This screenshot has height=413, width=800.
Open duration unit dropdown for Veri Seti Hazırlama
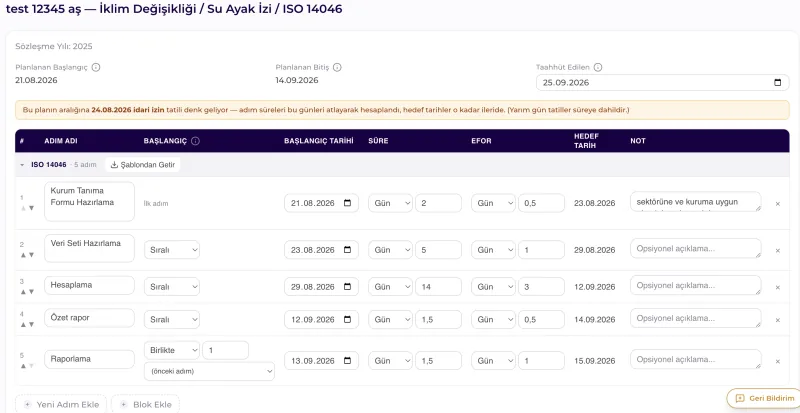tap(390, 250)
